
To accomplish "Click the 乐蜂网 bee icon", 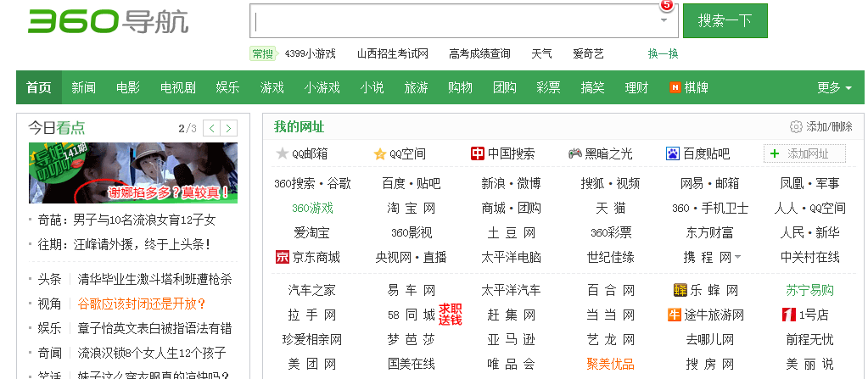I will coord(680,290).
